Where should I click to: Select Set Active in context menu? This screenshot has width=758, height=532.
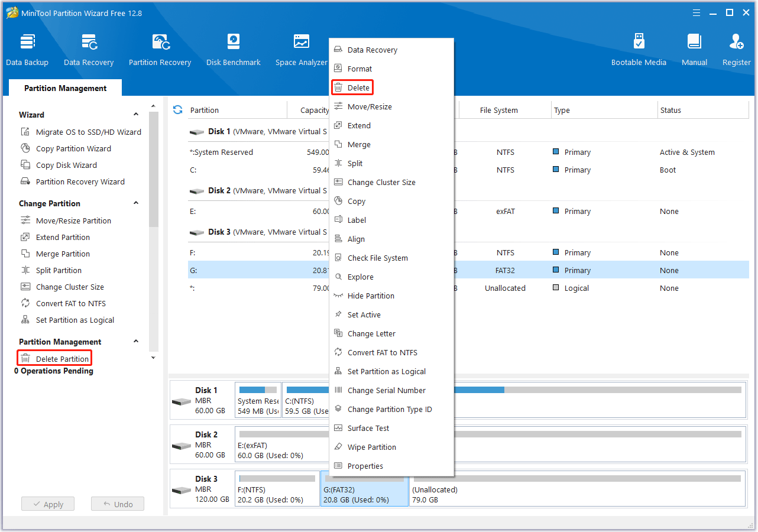[x=391, y=315]
